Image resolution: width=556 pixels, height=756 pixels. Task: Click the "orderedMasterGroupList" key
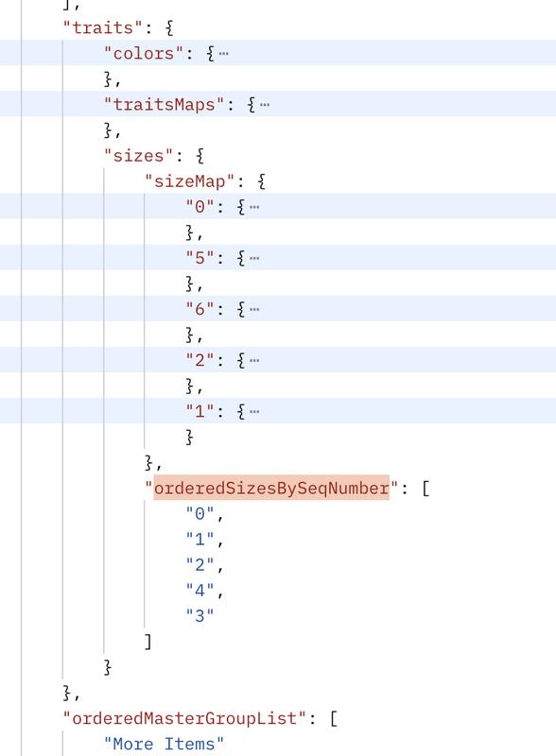click(x=184, y=718)
